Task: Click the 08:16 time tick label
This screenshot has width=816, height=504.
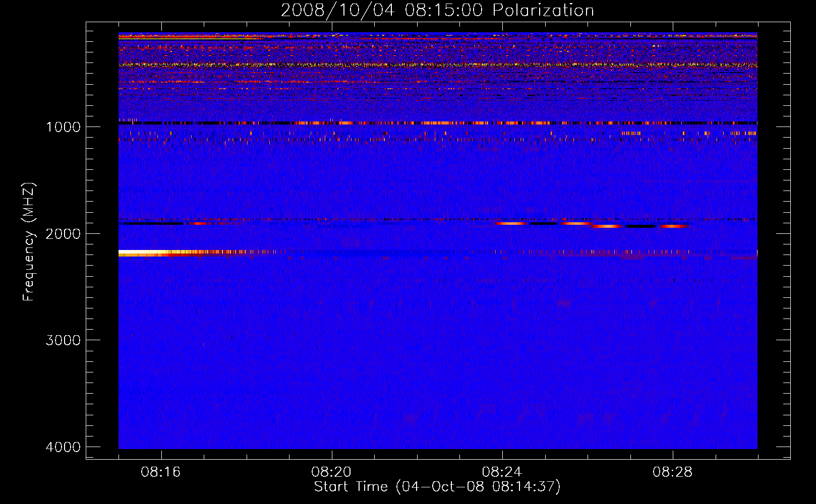Action: point(161,472)
